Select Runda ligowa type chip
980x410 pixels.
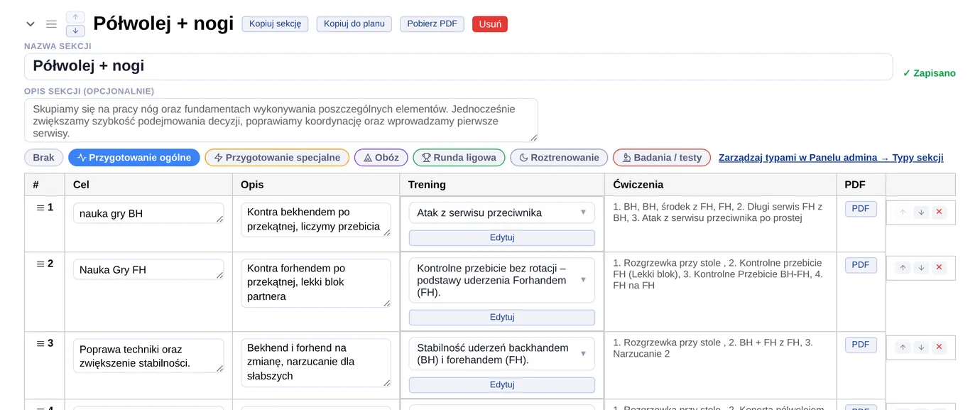click(x=459, y=158)
